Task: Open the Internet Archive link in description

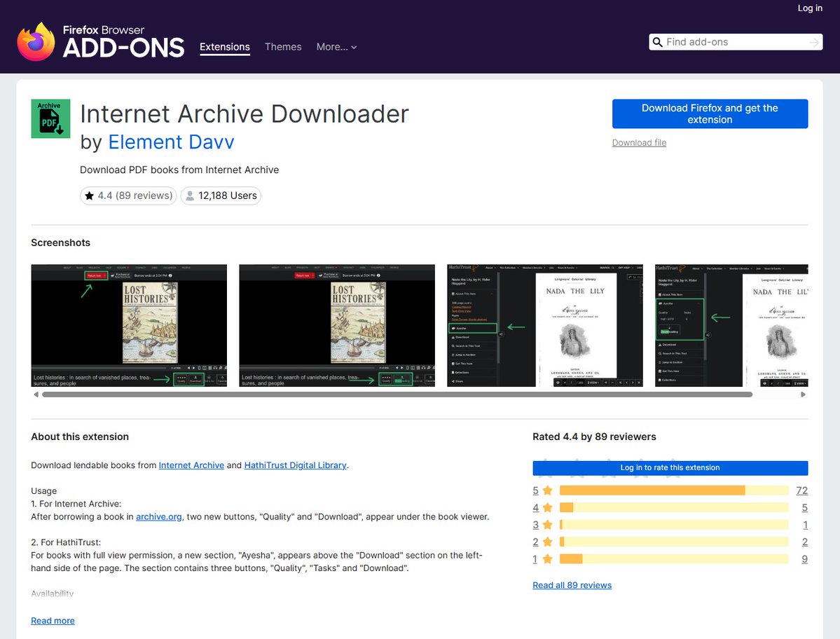Action: 191,465
